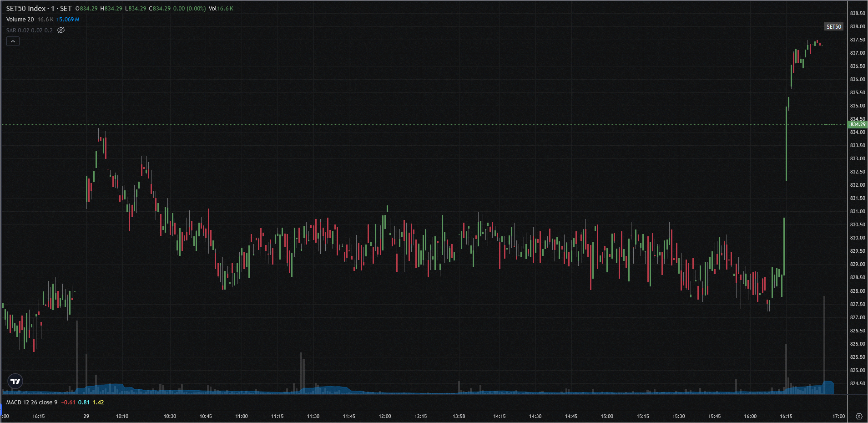The image size is (868, 423).
Task: Click the blue 15.069 M volume MA value
Action: 68,20
